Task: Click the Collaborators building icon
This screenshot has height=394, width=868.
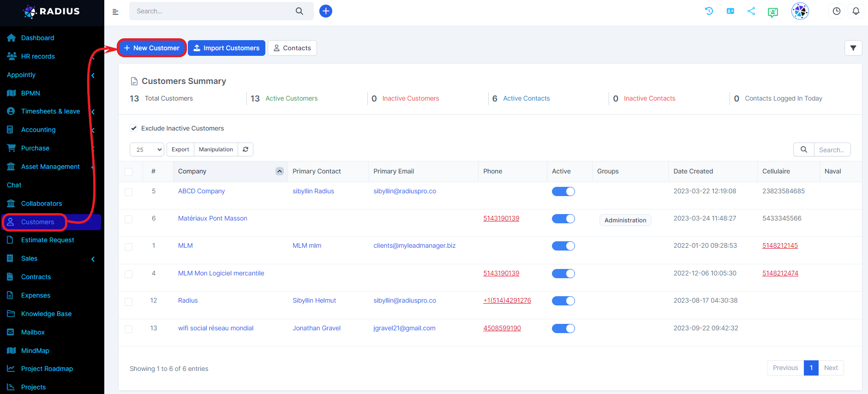Action: [x=11, y=203]
